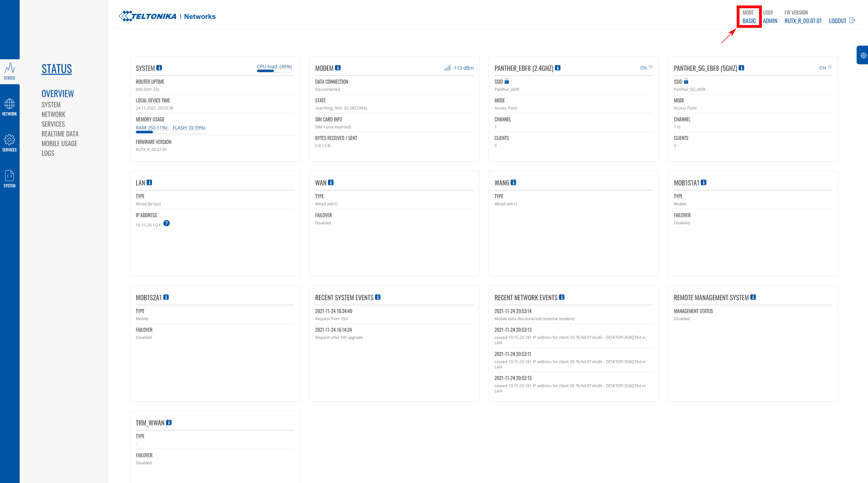Viewport: 868px width, 483px height.
Task: Click the network event timestamp 2021-11-24 20:52:15
Action: pyautogui.click(x=513, y=378)
